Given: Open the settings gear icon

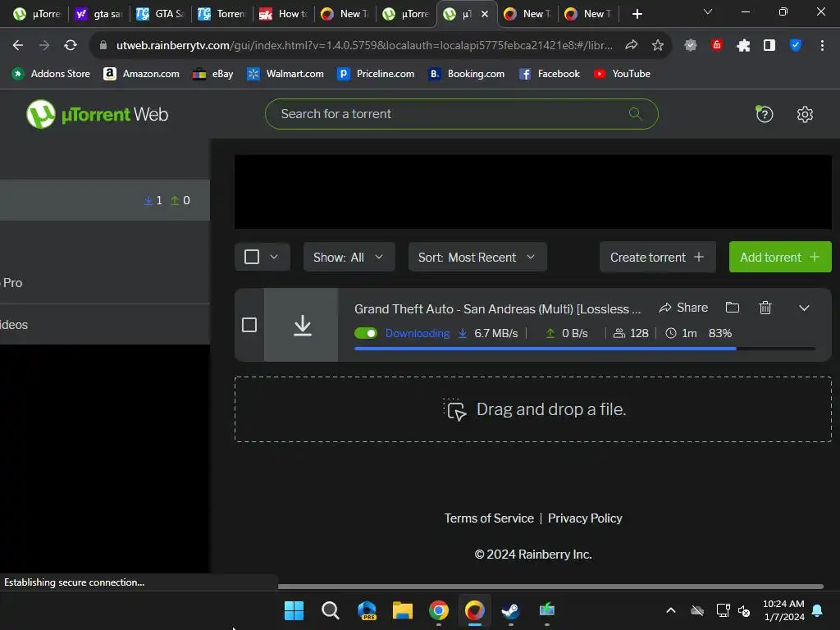Looking at the screenshot, I should [x=805, y=114].
